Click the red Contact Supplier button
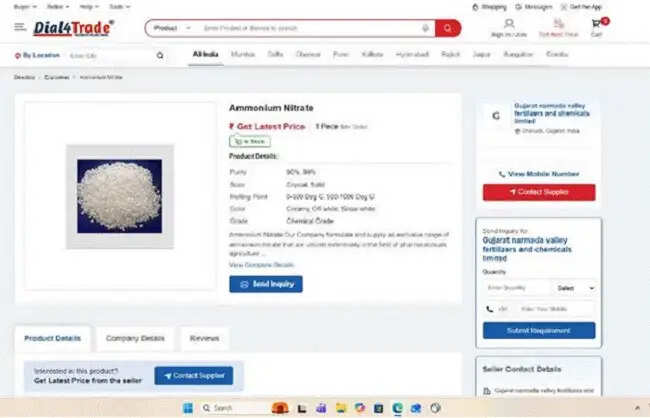Viewport: 650px width, 418px height. tap(539, 192)
